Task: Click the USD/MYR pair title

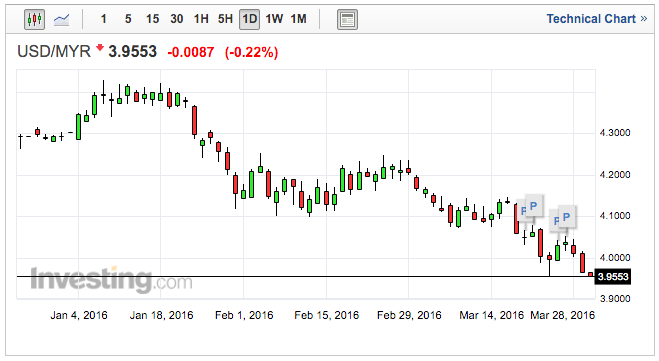Action: 54,52
